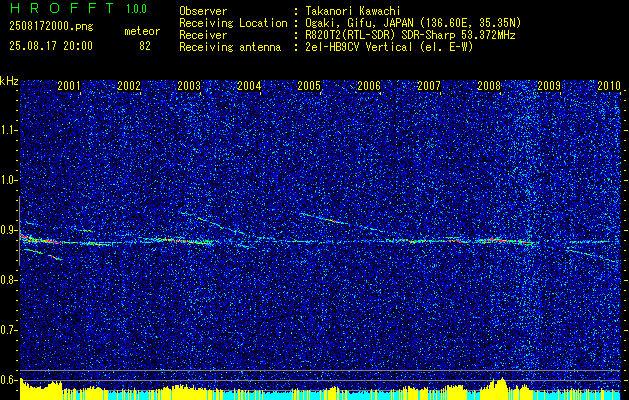Click the Receiving antenna label
629x400 pixels.
(230, 47)
